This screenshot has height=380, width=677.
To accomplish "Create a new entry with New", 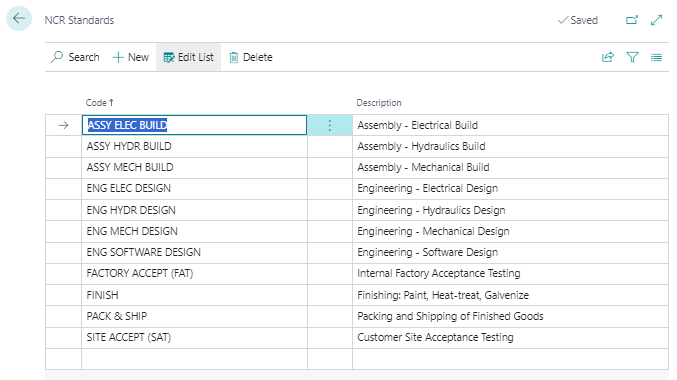I will click(x=131, y=57).
